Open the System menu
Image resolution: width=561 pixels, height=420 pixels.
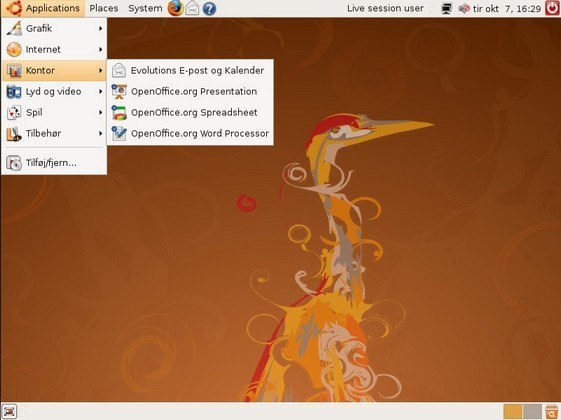pos(145,8)
